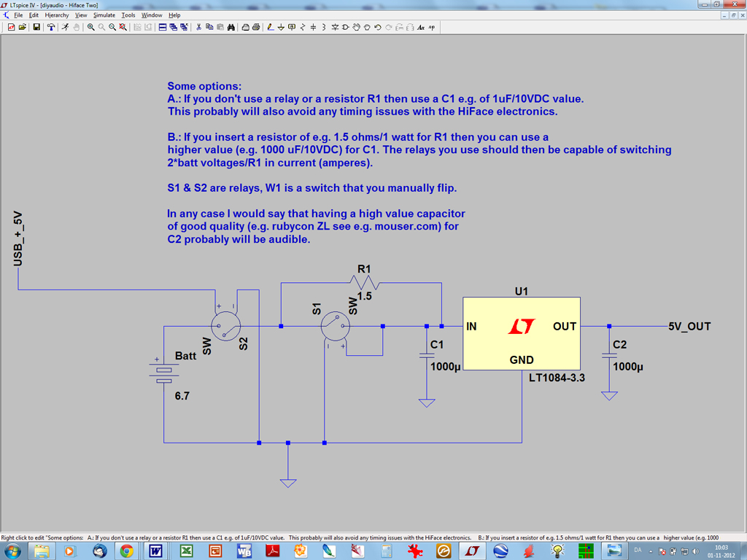Select the Cut scissors tool
Image resolution: width=747 pixels, height=560 pixels.
coord(198,28)
